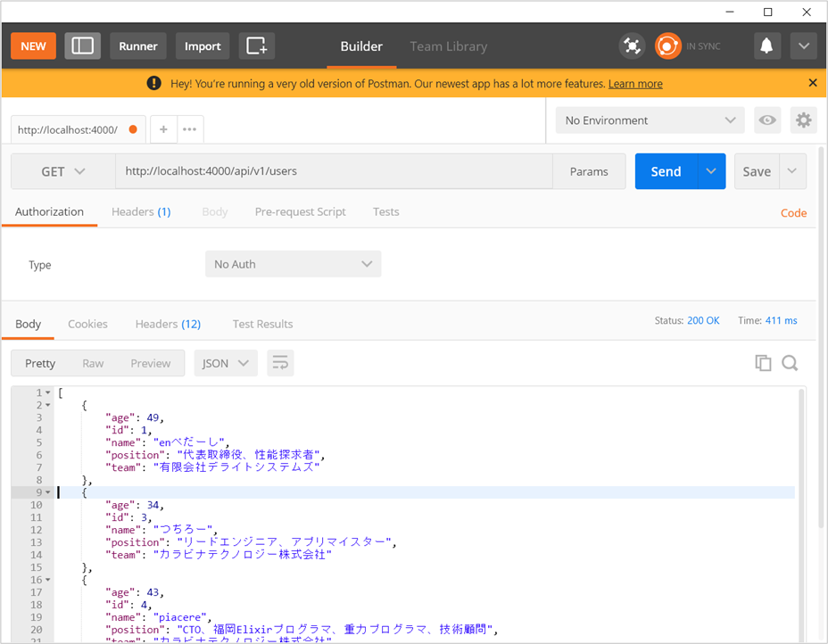
Task: Click the IN SYNC label
Action: tap(703, 46)
